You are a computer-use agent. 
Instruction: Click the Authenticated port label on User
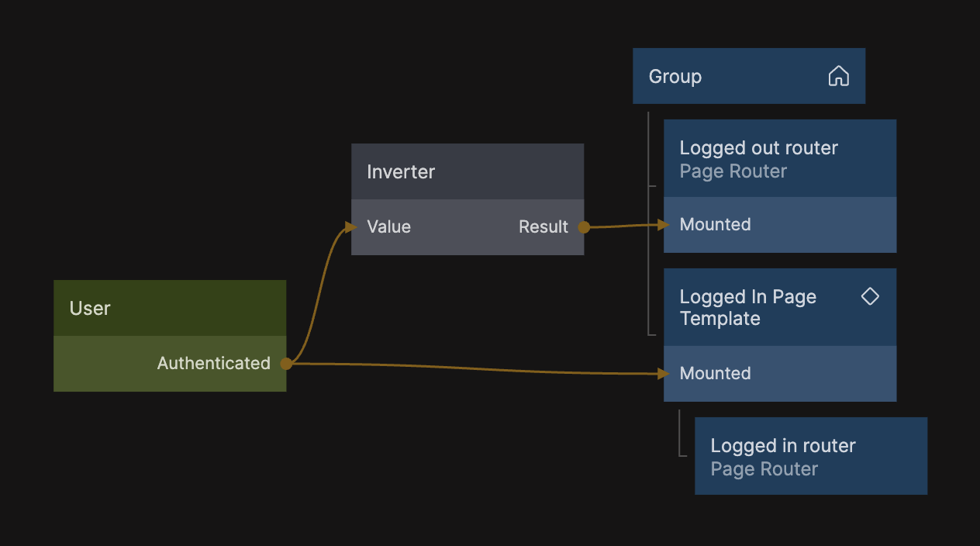213,364
